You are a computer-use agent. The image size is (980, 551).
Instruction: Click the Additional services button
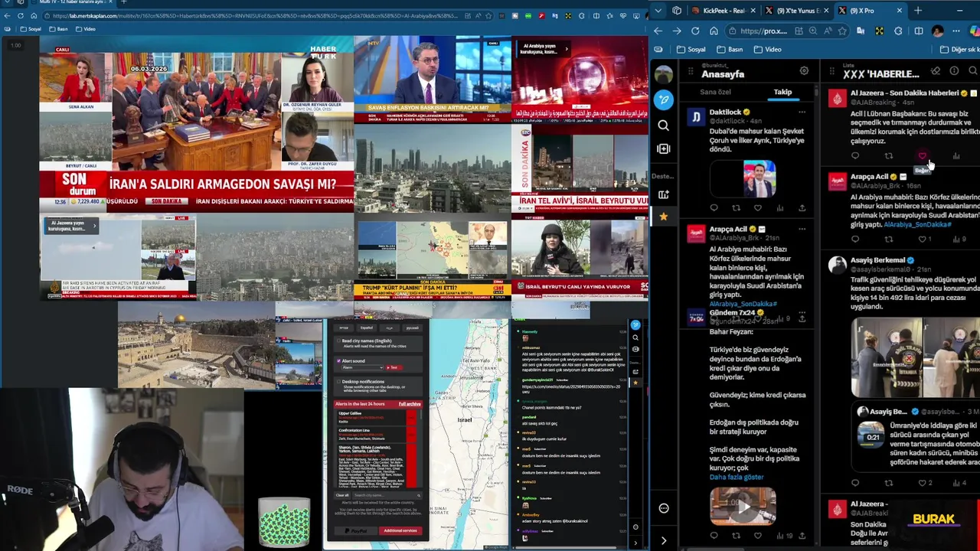[x=400, y=530]
